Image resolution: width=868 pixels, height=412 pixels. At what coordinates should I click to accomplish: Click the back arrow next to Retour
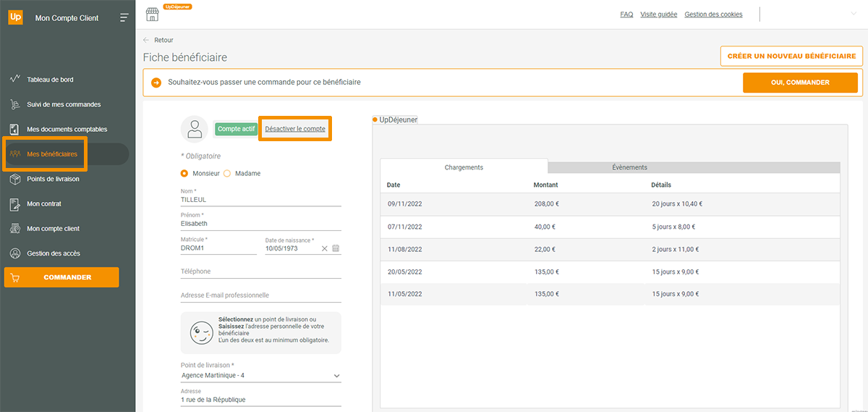tap(146, 40)
